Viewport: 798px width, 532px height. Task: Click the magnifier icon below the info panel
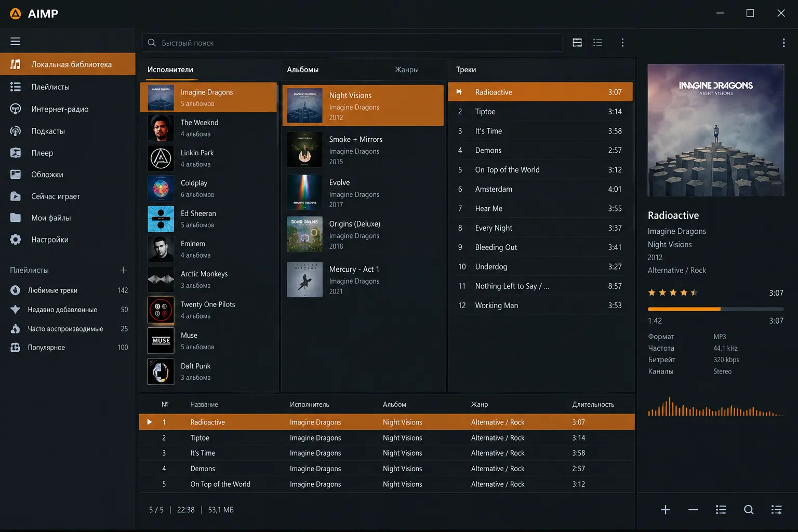click(x=749, y=510)
